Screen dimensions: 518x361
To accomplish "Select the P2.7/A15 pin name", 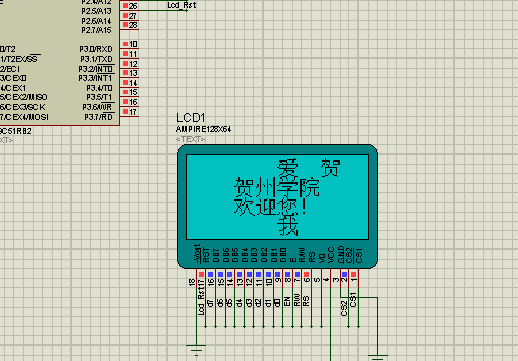I will [96, 30].
